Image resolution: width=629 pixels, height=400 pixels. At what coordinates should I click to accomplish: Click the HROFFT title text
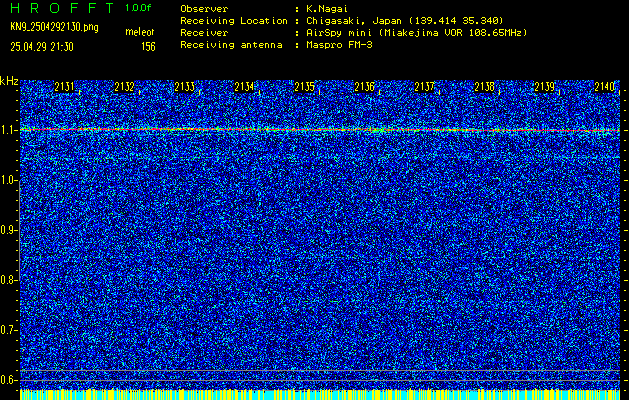tap(62, 8)
